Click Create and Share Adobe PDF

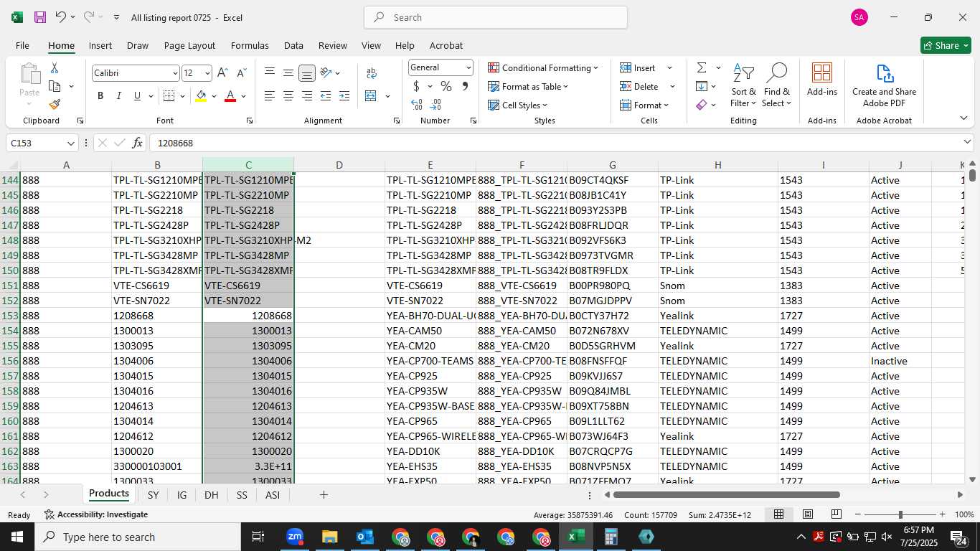tap(884, 85)
